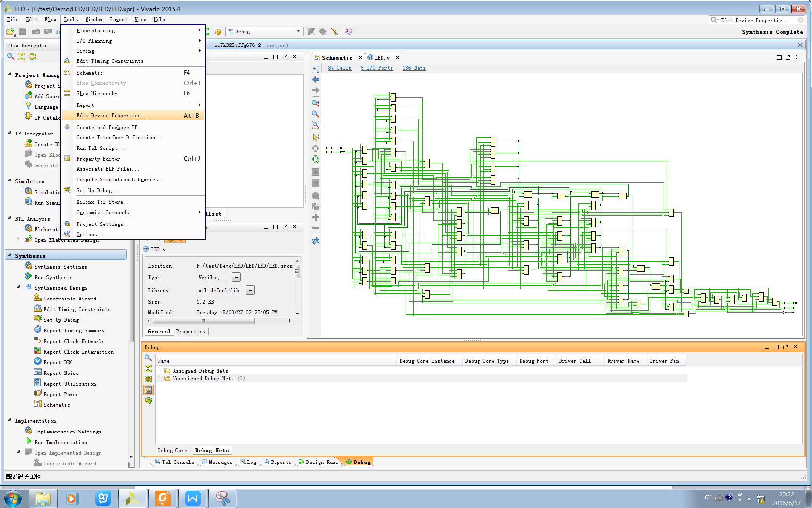
Task: Open Windows Start menu
Action: click(13, 498)
